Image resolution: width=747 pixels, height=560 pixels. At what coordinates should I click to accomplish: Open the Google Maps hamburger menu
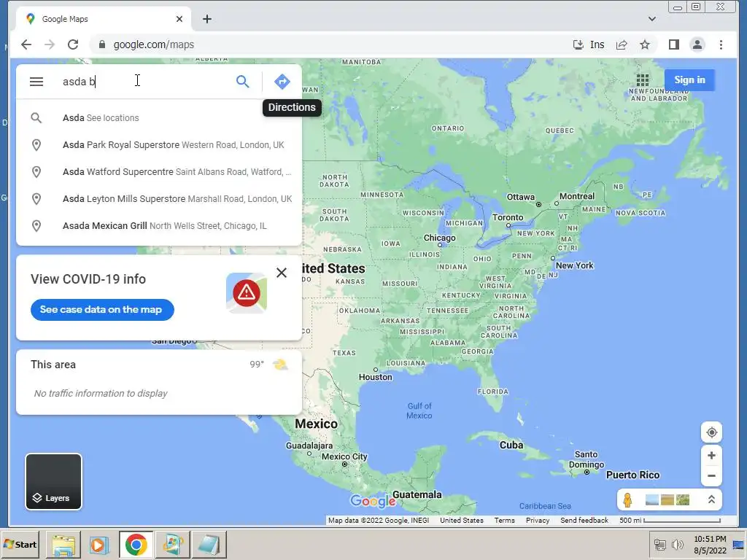coord(36,82)
